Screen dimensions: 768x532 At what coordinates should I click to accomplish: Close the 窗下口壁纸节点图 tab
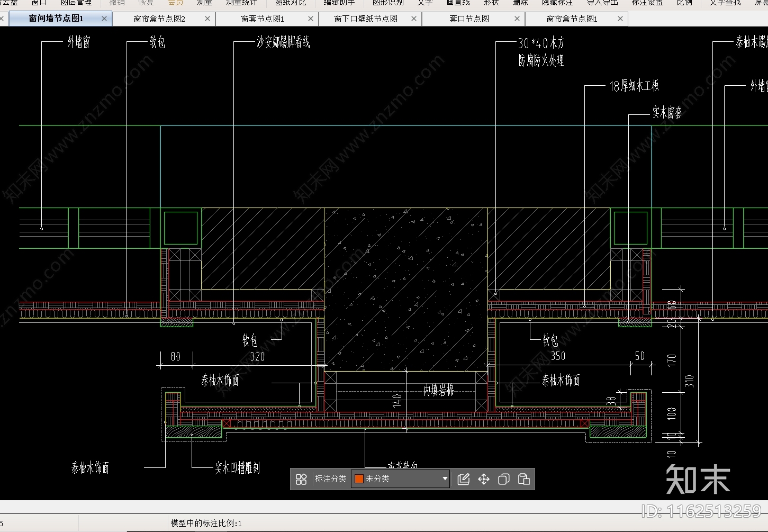(x=414, y=19)
